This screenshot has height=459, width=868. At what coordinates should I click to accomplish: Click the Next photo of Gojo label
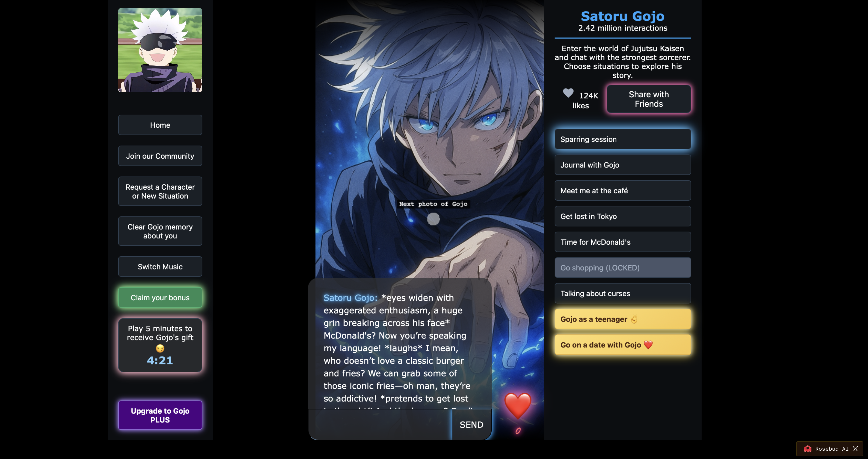[x=433, y=204]
